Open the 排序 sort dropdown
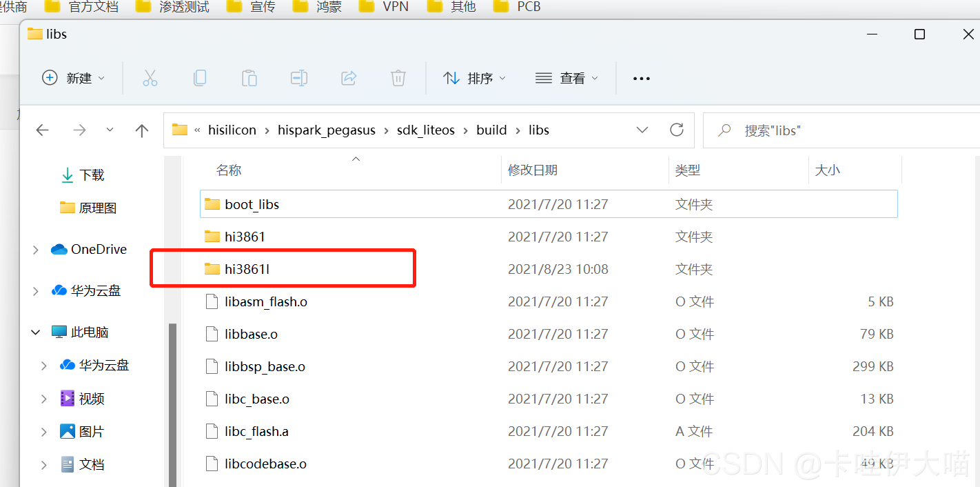The height and width of the screenshot is (487, 980). point(474,78)
